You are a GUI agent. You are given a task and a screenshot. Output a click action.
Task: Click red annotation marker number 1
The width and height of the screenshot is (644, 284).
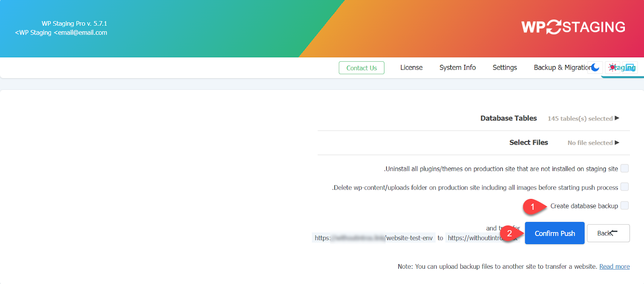(x=533, y=207)
